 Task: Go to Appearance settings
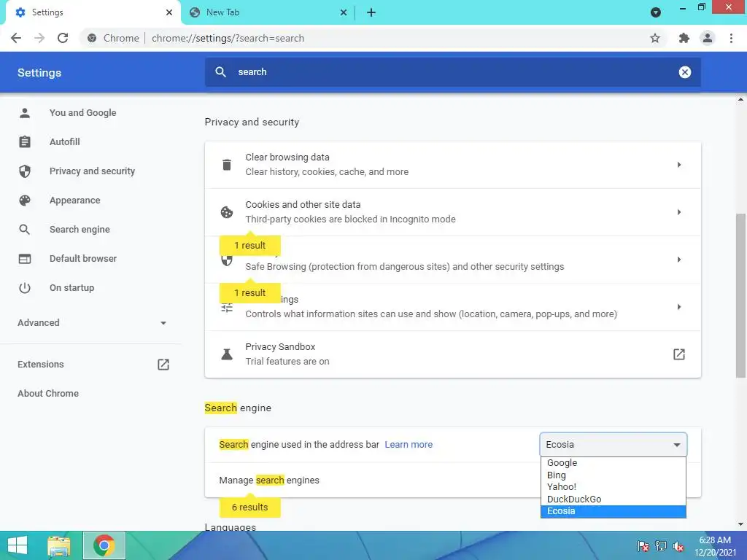(x=75, y=201)
